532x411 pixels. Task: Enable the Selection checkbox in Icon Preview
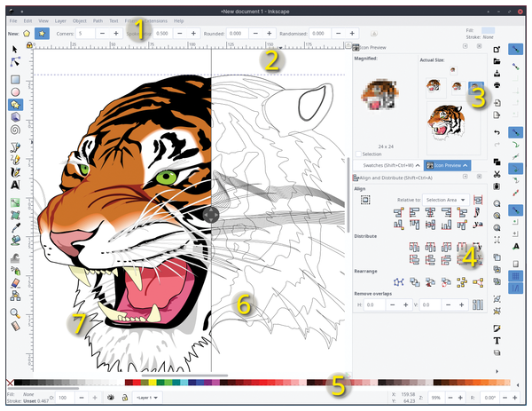358,154
